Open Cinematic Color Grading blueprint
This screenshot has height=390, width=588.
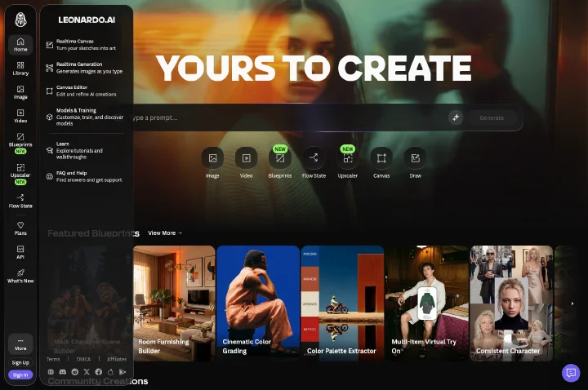pos(258,304)
